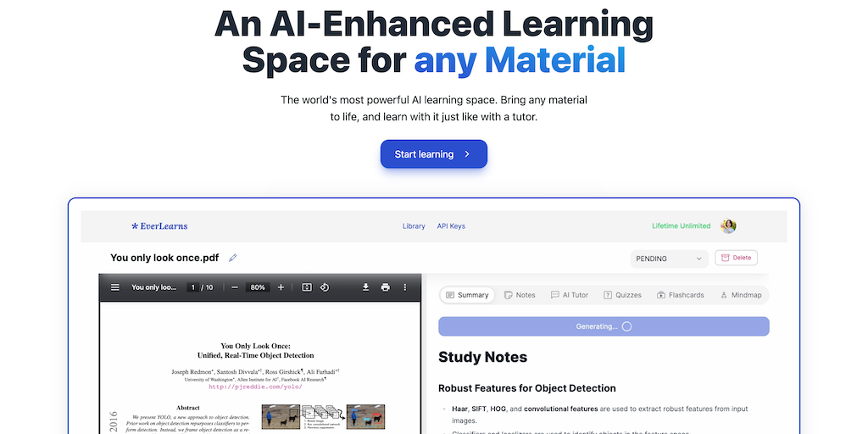Click the Start learning button
This screenshot has height=434, width=868.
tap(433, 154)
